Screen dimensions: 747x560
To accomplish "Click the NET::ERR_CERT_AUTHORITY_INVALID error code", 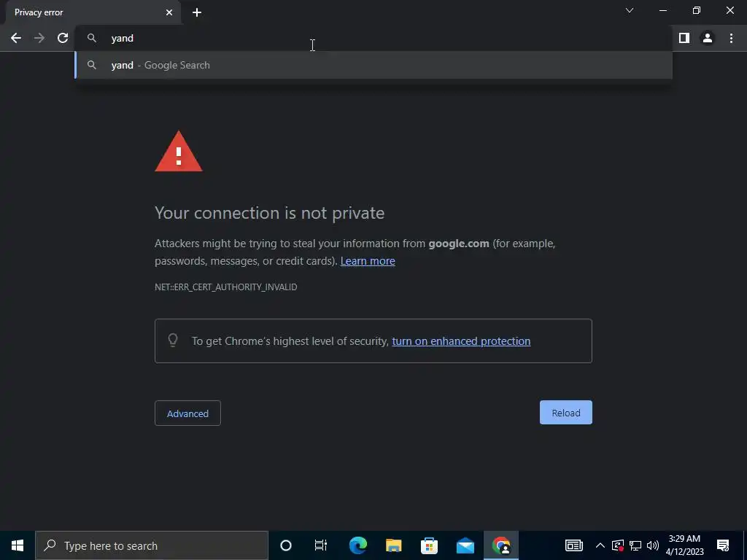I will coord(226,287).
